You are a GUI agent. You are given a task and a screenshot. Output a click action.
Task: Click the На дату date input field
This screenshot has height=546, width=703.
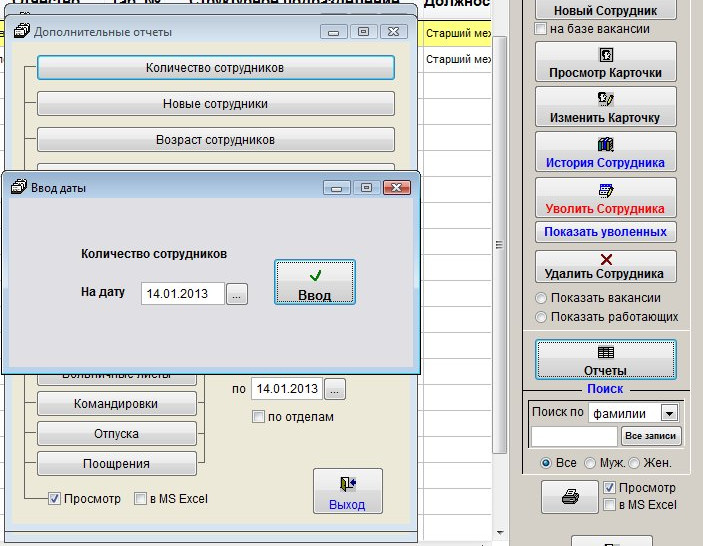click(182, 294)
